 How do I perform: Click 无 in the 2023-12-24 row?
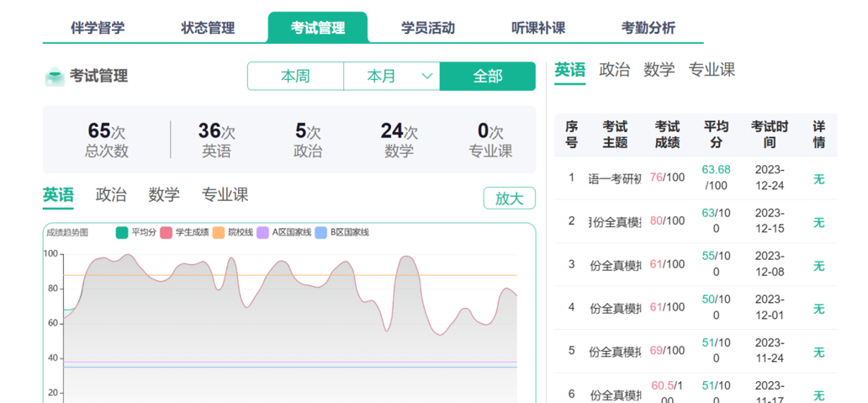818,179
